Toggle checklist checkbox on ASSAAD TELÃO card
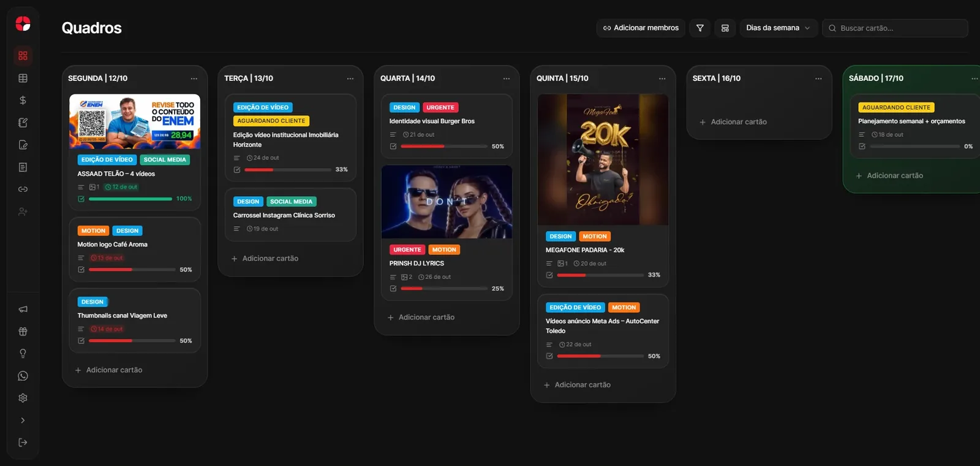980x466 pixels. [81, 199]
